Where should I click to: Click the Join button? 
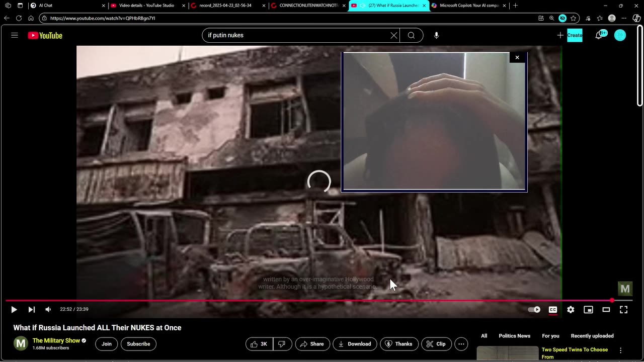pyautogui.click(x=107, y=344)
